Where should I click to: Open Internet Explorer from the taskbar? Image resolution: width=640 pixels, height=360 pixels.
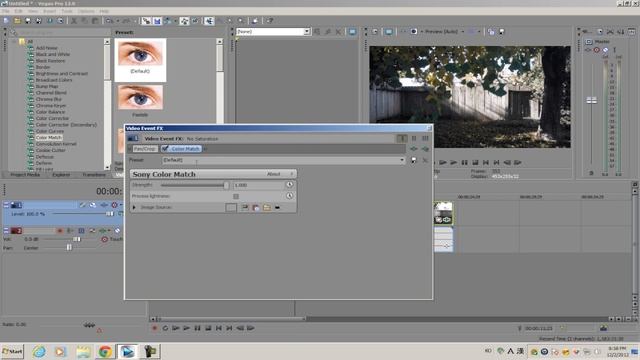[39, 351]
